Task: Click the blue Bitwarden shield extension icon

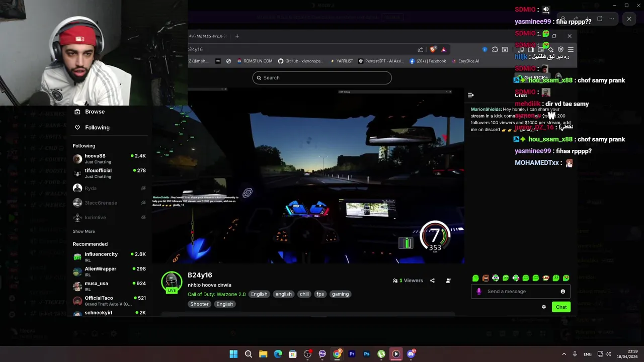Action: [x=485, y=49]
